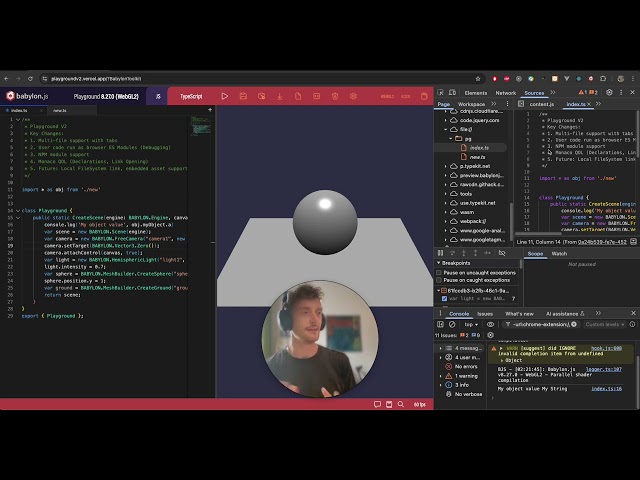The width and height of the screenshot is (640, 480).
Task: Click the shield icon in the red toolbar
Action: point(335,96)
